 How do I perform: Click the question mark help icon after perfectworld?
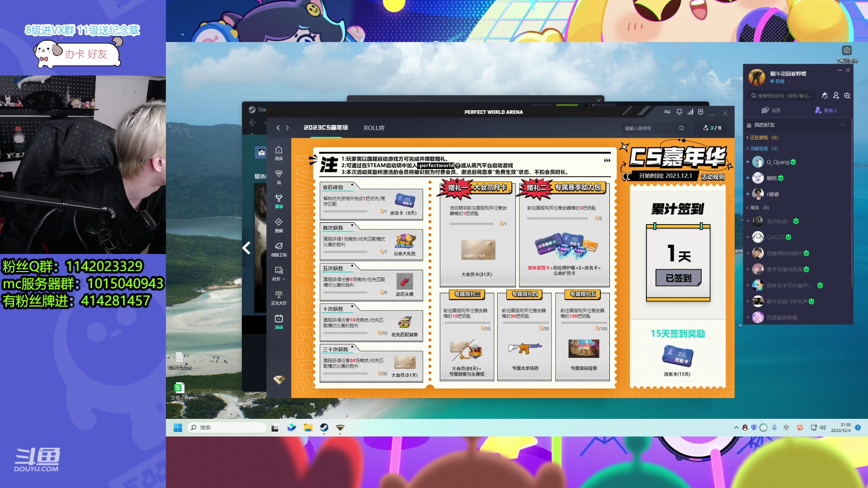tap(458, 166)
